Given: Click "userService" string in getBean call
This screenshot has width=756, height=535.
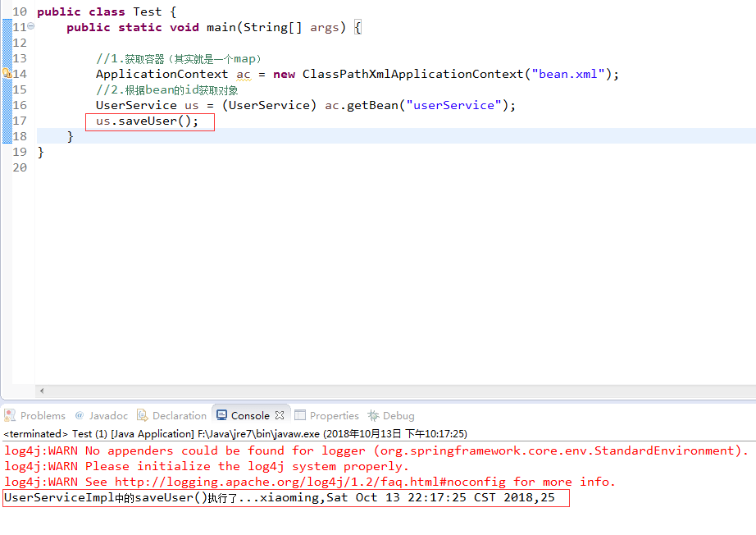Looking at the screenshot, I should [454, 105].
